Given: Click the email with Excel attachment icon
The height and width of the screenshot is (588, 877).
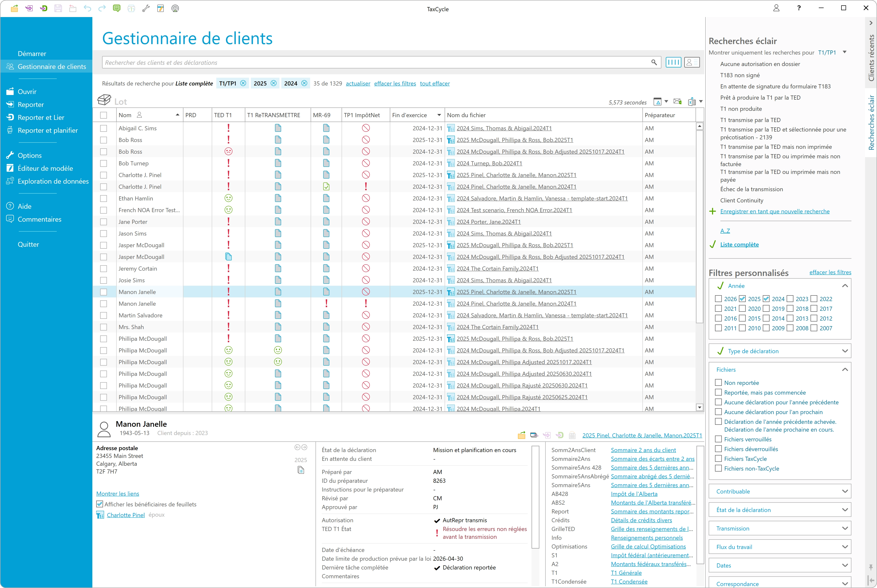Looking at the screenshot, I should (x=677, y=101).
